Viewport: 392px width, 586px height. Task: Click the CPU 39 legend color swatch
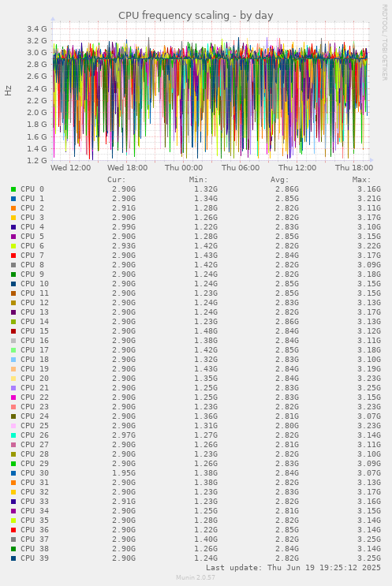pyautogui.click(x=13, y=558)
